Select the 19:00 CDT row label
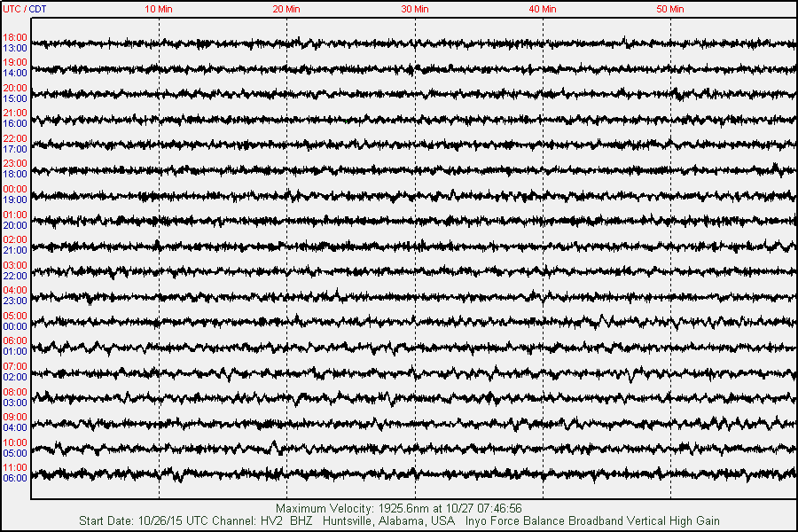The width and height of the screenshot is (798, 532). coord(15,199)
